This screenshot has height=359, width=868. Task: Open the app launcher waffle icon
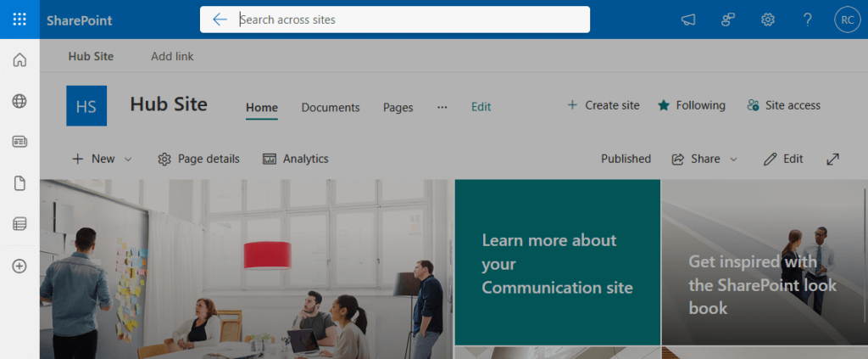tap(19, 20)
